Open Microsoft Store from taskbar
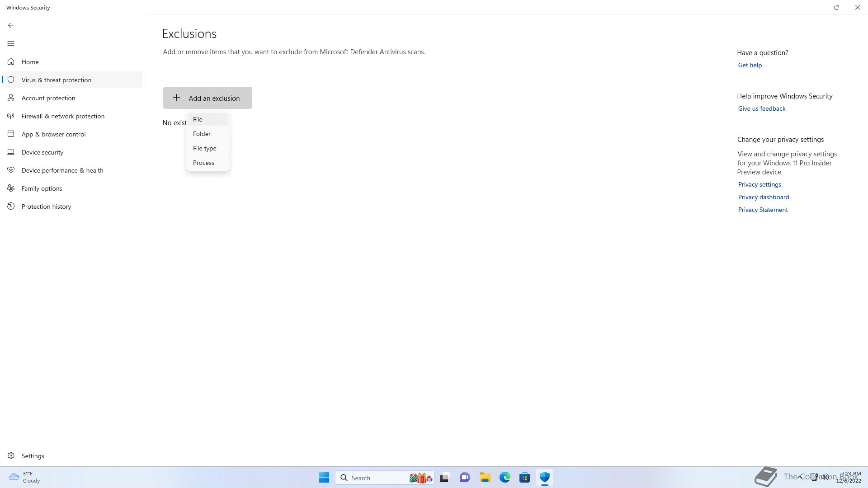The image size is (868, 488). [x=525, y=478]
